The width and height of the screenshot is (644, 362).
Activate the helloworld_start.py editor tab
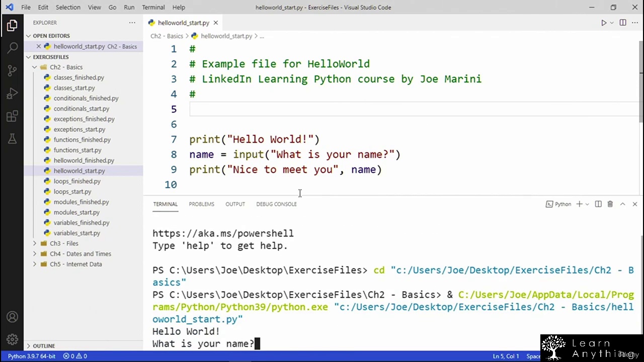point(183,23)
